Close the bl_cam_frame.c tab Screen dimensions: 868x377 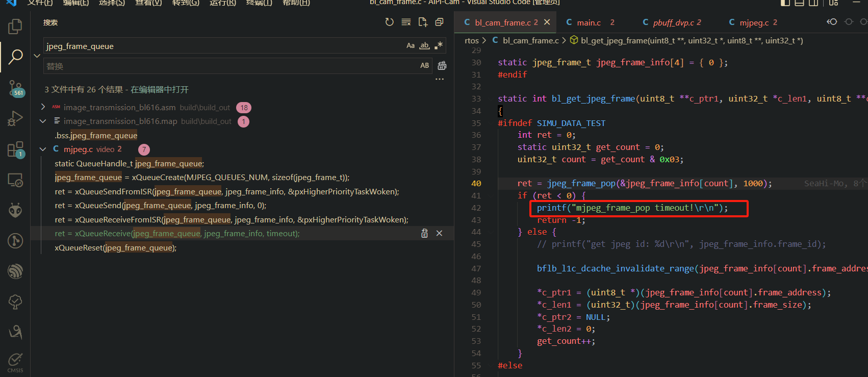547,22
